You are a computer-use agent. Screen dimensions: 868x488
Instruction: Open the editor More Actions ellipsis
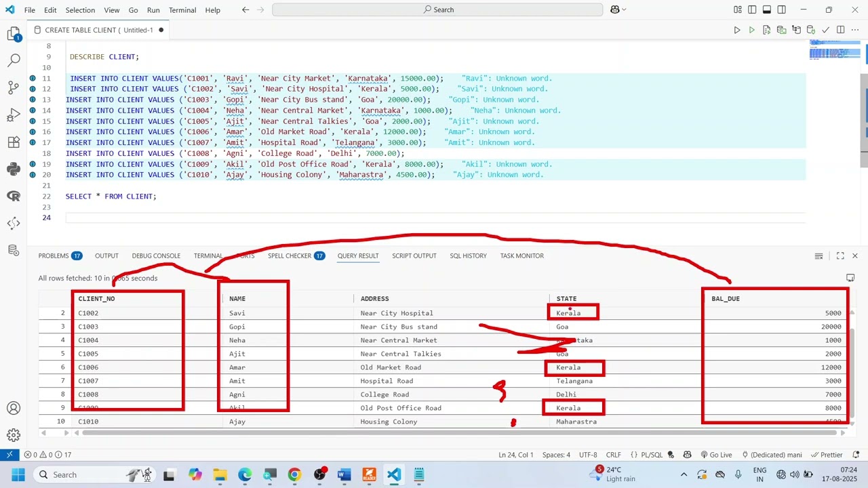(855, 30)
